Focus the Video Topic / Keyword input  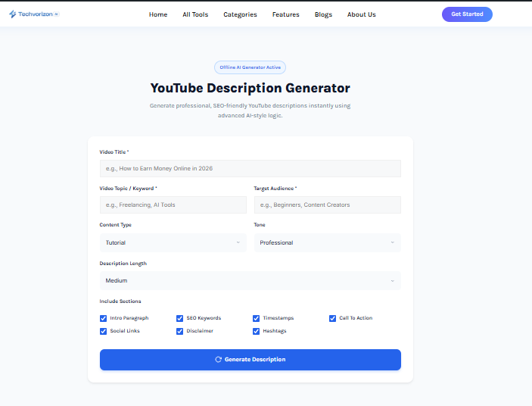(173, 205)
